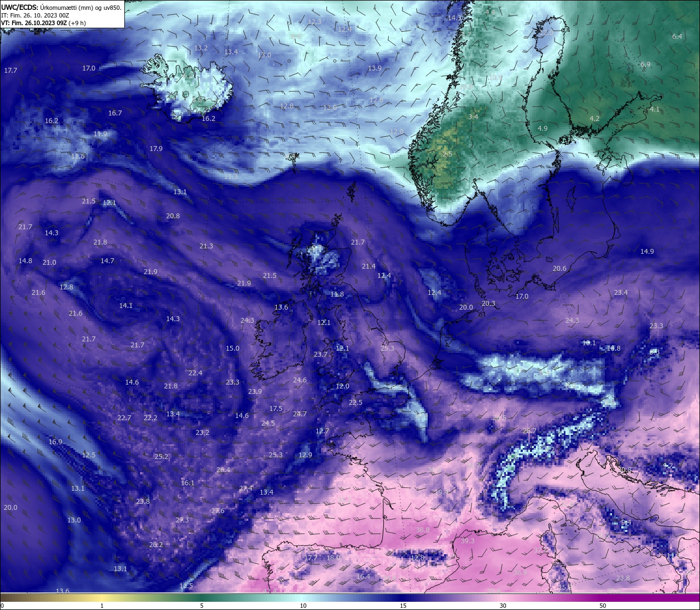Screen dimensions: 700x610
Task: Click the value 16.4 in southern Spain
Action: click(x=363, y=577)
